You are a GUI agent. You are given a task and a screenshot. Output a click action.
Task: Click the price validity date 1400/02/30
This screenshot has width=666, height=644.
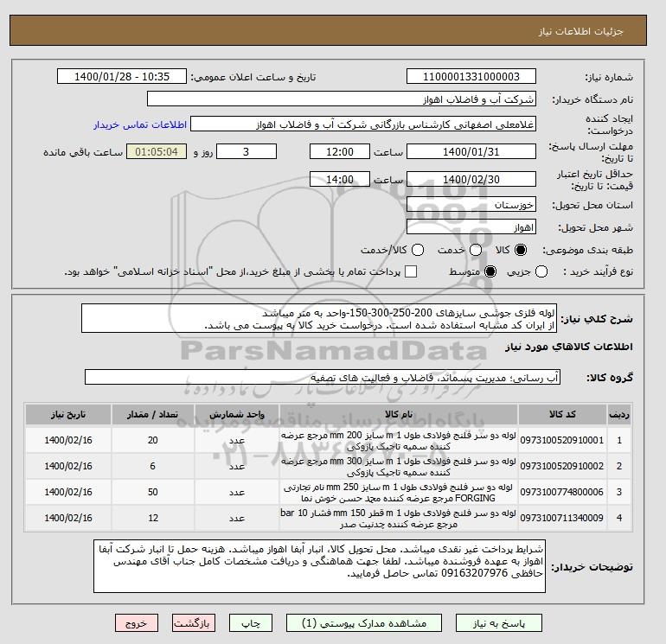(471, 179)
